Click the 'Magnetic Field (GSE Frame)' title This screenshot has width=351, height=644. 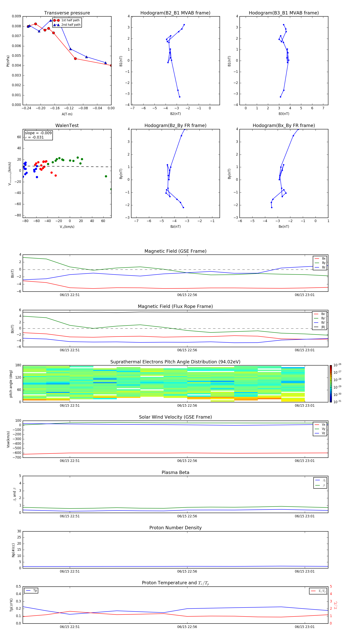click(175, 251)
